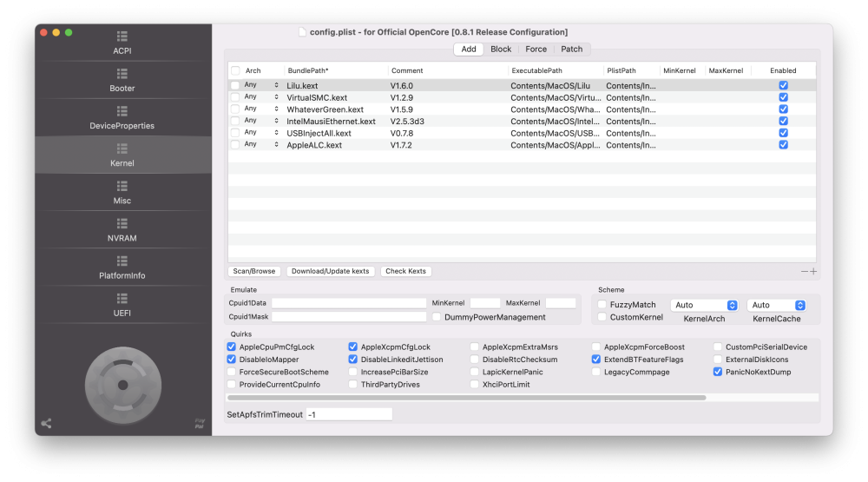Select the AppleALC.kext bundle path cell

(314, 145)
